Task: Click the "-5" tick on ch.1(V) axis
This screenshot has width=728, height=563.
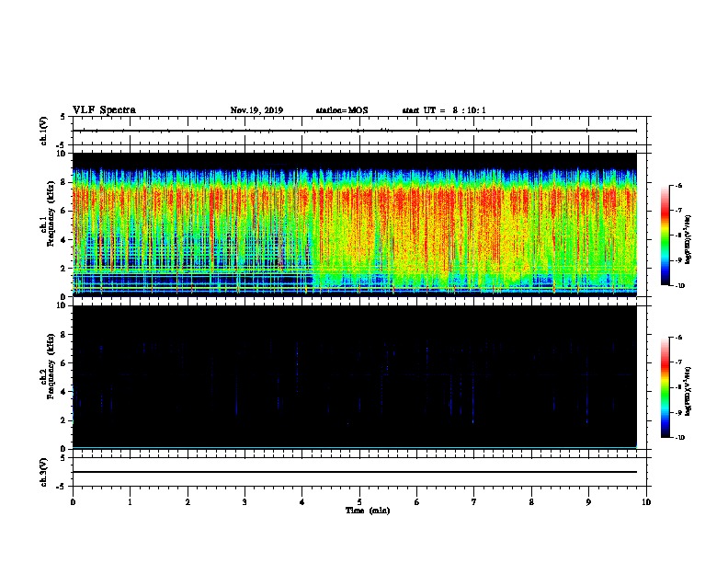Action: coord(62,145)
